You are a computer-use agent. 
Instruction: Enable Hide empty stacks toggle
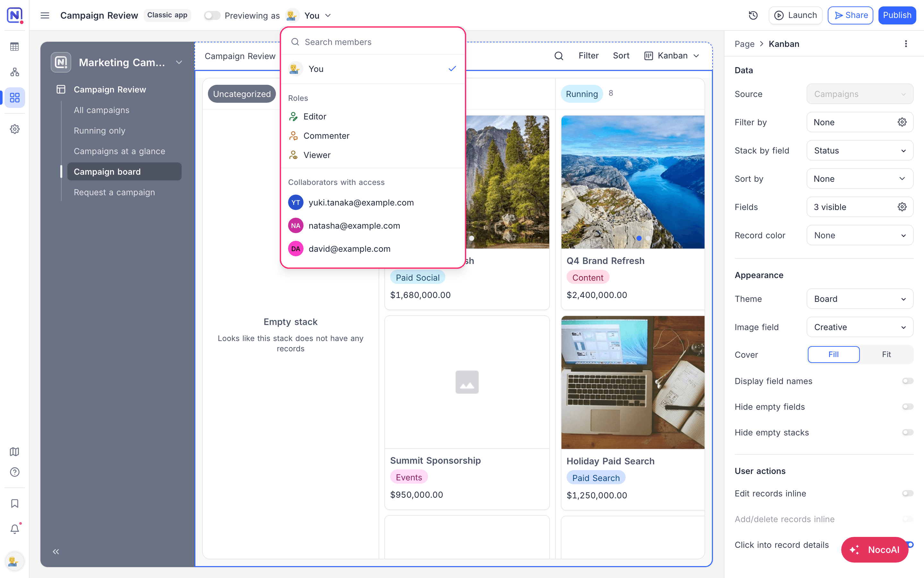908,432
